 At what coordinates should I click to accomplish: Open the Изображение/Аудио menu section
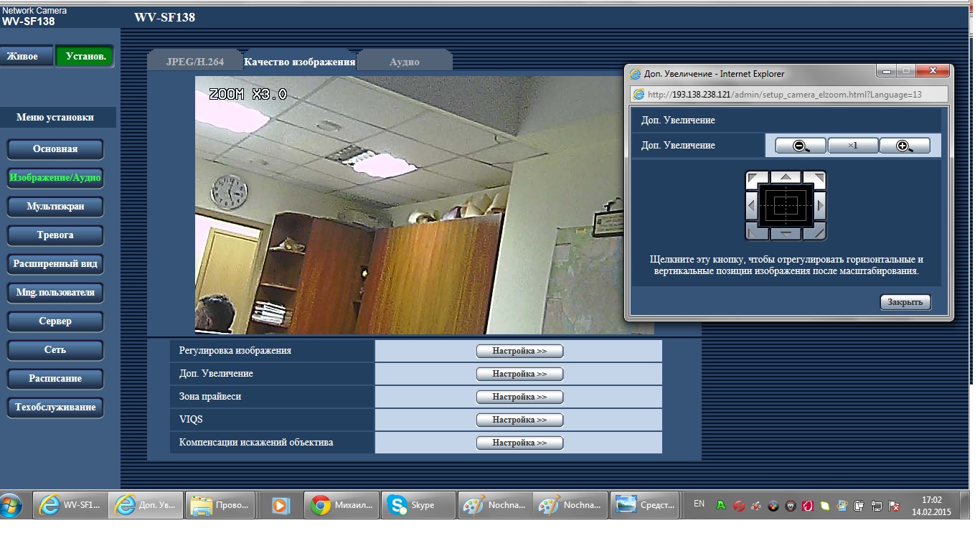[x=55, y=178]
